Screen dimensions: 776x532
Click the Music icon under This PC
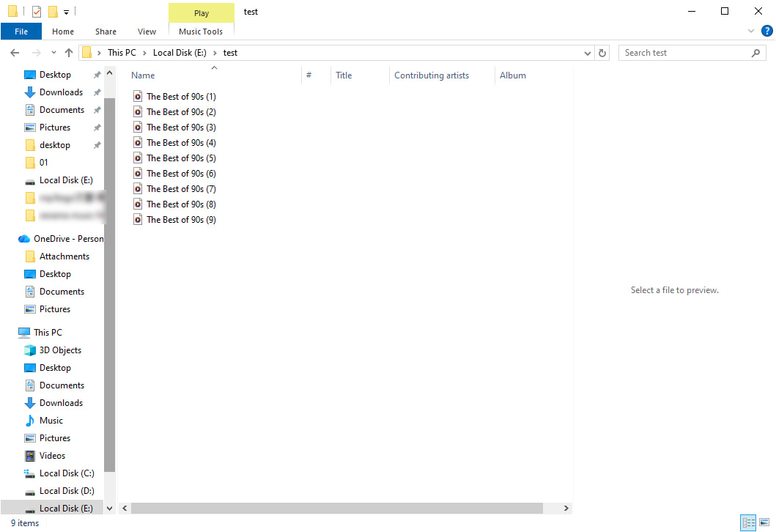[x=30, y=421]
